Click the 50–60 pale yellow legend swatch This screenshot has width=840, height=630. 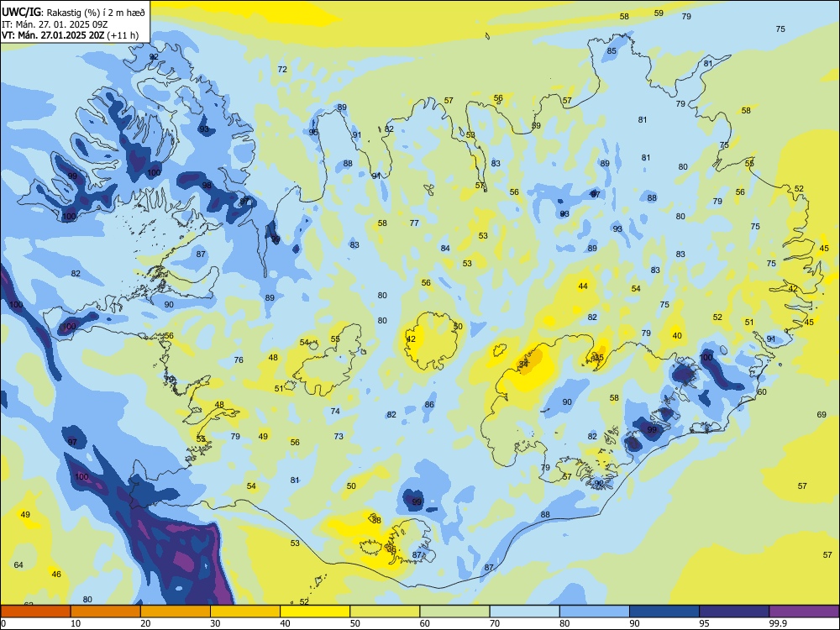coord(385,612)
